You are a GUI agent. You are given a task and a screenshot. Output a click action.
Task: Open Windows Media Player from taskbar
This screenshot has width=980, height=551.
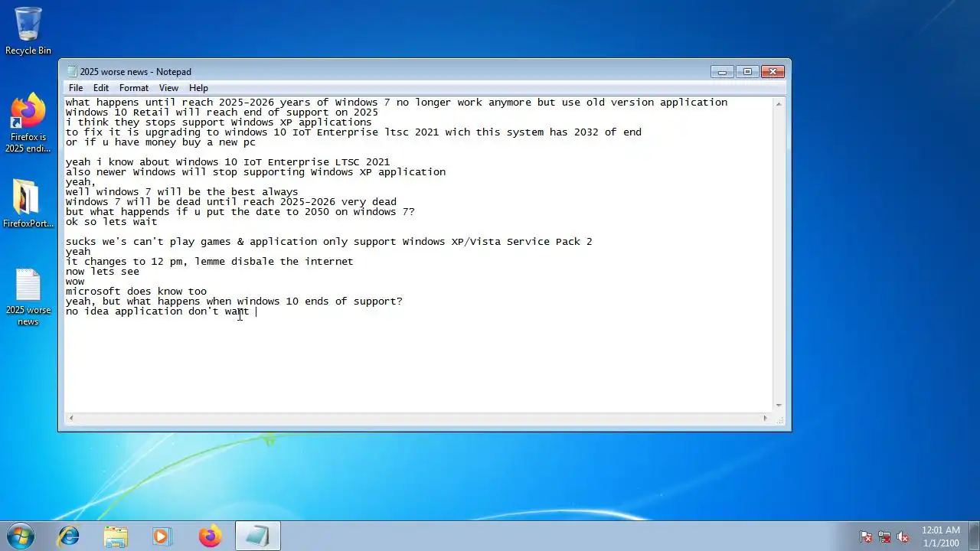(x=162, y=536)
